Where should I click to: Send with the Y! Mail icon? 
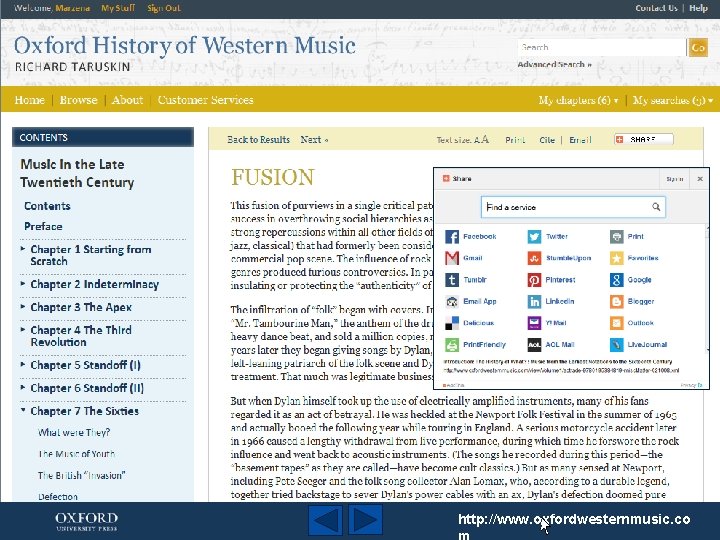534,323
